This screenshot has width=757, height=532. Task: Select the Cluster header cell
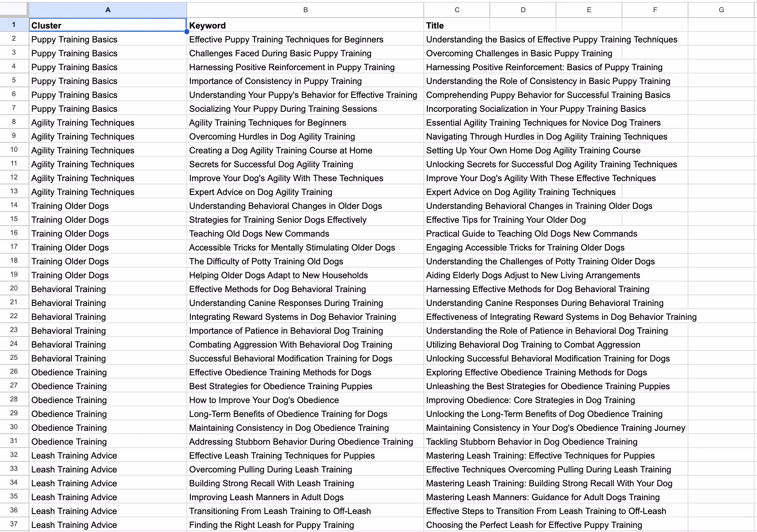[108, 25]
